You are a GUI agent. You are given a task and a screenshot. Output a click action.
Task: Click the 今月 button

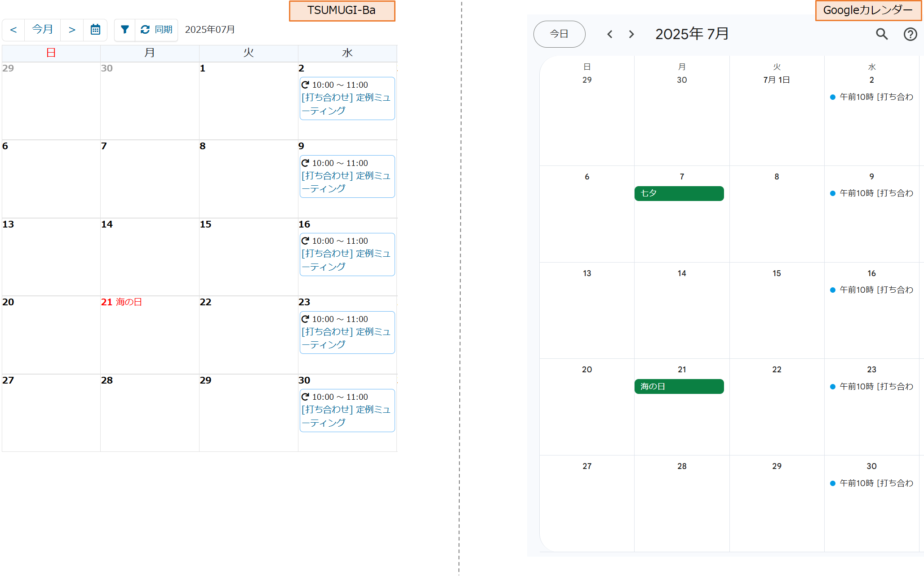click(43, 30)
